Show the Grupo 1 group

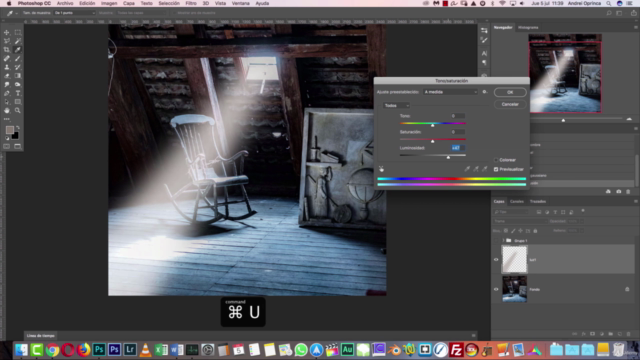496,240
